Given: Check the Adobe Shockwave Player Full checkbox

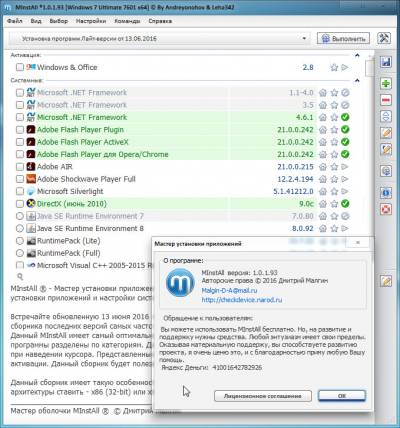Looking at the screenshot, I should click(x=20, y=179).
